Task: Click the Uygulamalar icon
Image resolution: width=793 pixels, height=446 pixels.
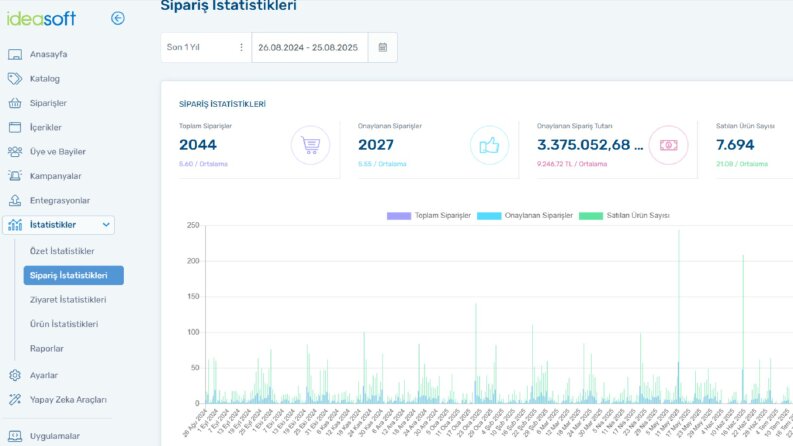Action: pyautogui.click(x=15, y=436)
